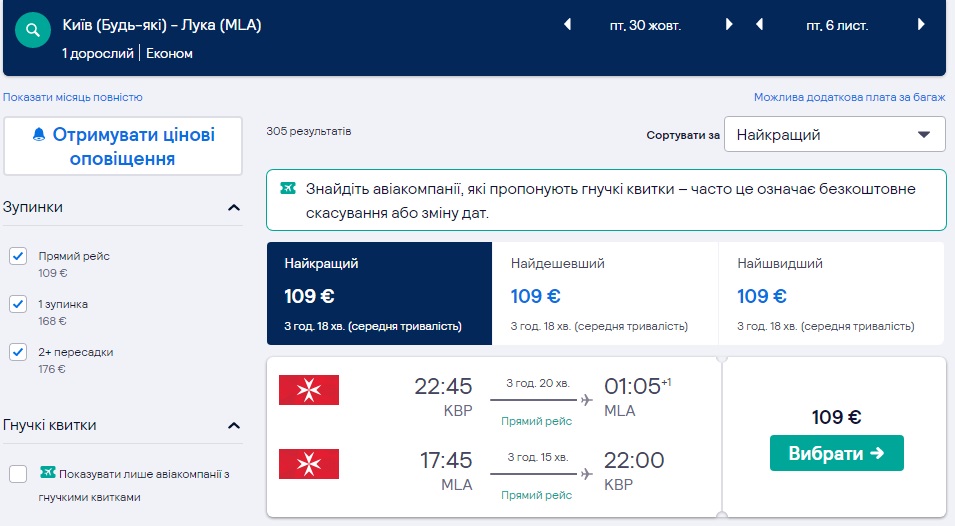Open the Сортувати за dropdown

[834, 135]
